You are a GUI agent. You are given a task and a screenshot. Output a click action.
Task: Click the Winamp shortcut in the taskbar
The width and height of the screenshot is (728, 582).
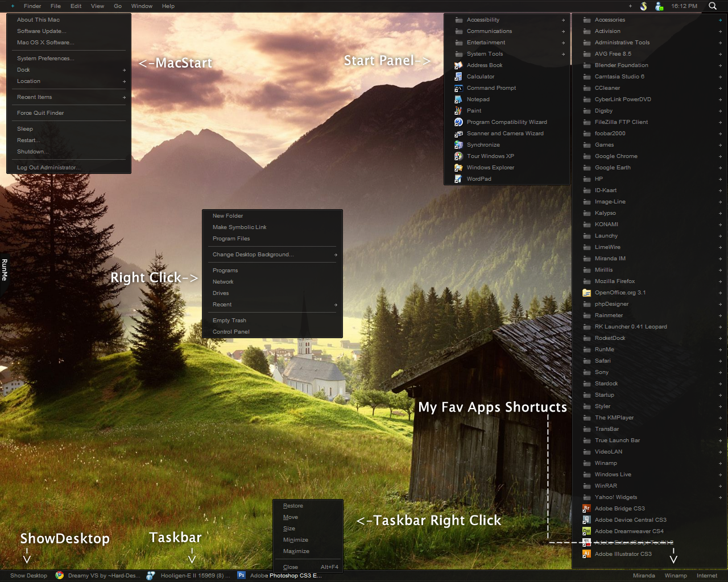tap(676, 575)
